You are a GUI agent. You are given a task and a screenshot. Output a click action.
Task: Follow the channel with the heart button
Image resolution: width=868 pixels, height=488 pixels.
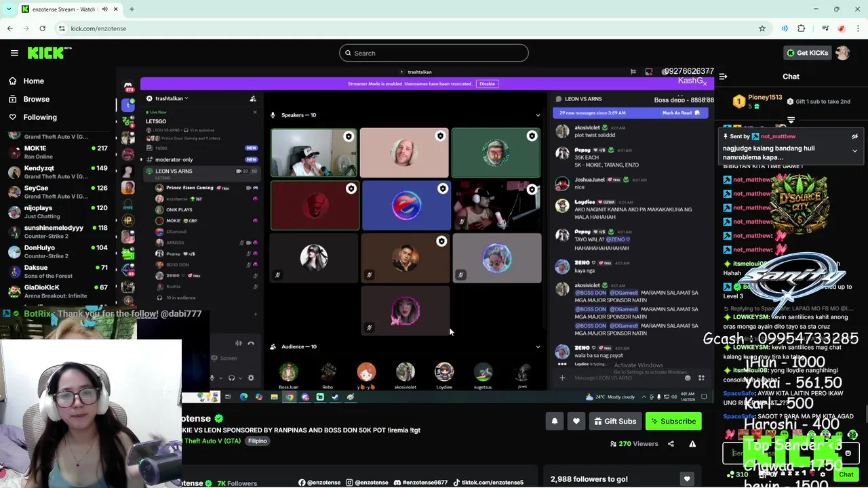point(576,422)
